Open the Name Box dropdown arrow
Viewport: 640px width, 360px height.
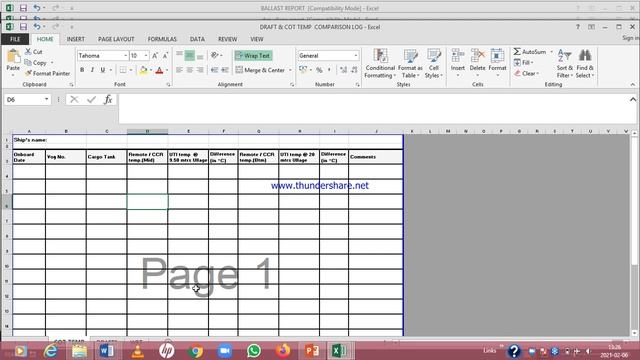click(x=47, y=100)
